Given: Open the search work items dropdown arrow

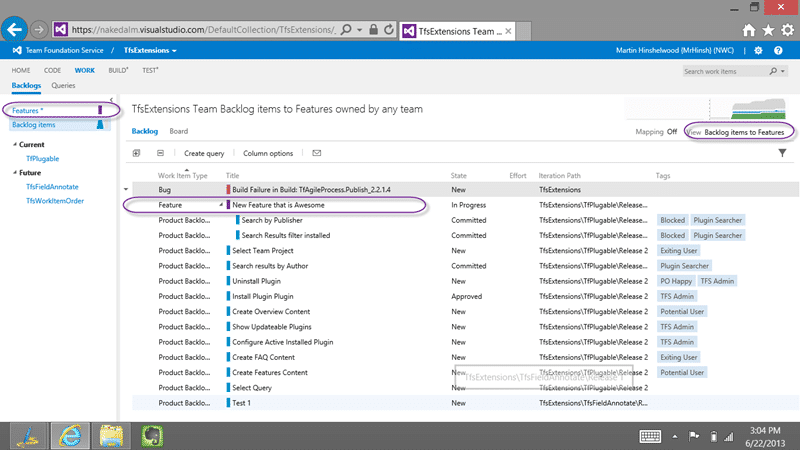Looking at the screenshot, I should pos(783,71).
